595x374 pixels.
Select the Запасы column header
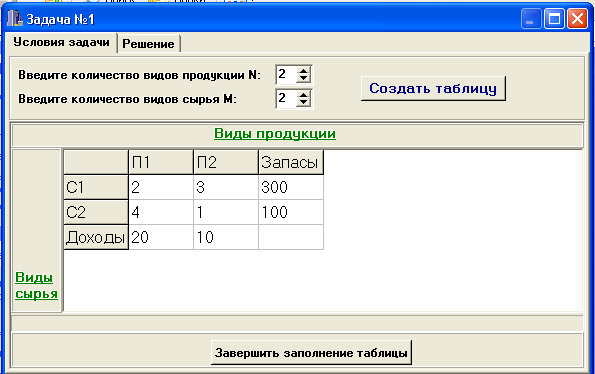click(x=291, y=162)
